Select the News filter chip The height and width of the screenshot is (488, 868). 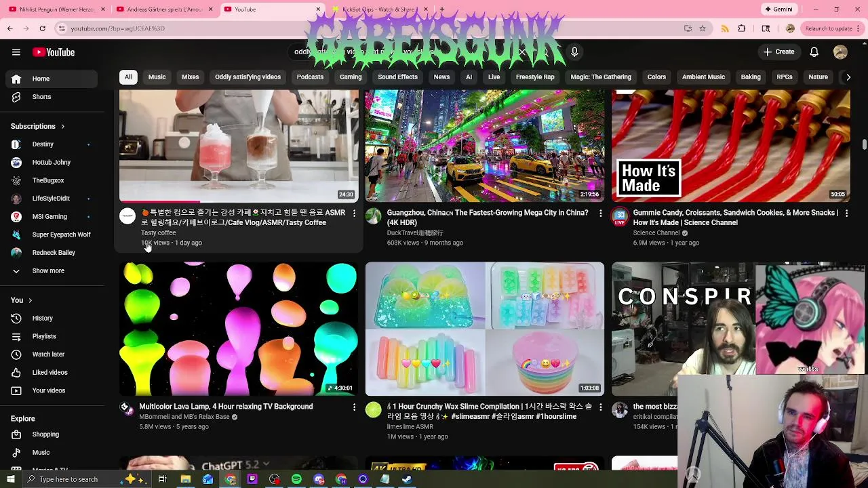coord(441,77)
